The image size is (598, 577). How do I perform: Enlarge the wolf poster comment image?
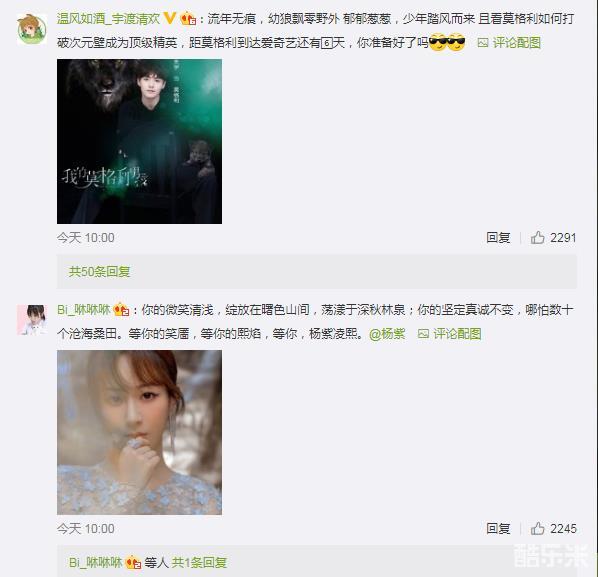coord(139,141)
